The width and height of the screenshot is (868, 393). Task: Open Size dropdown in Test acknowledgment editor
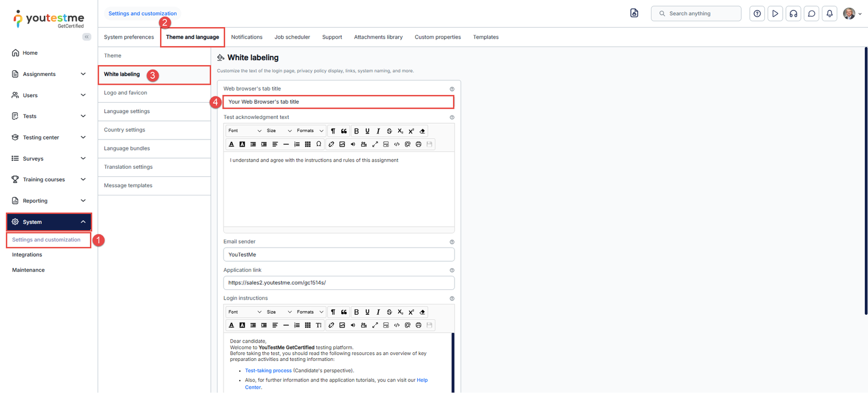[279, 131]
